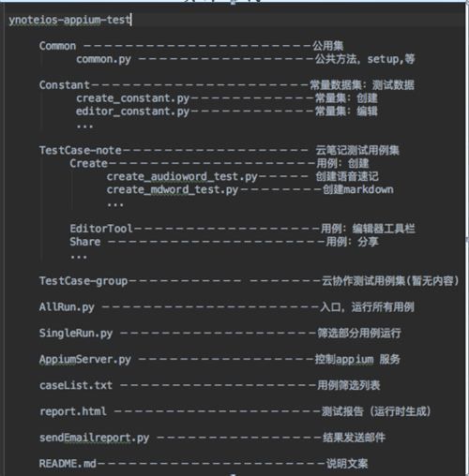Viewport: 469px width, 476px height.
Task: Click SingleRun.py text
Action: click(76, 334)
